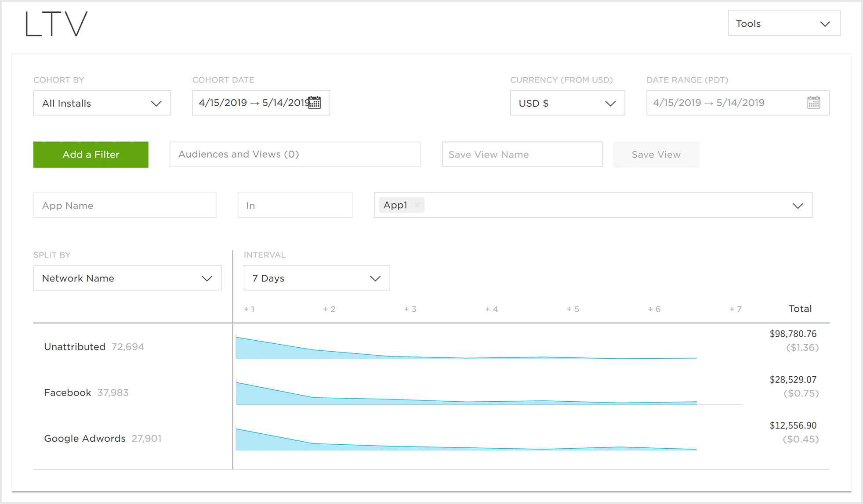This screenshot has height=504, width=863.
Task: Click the Audiences and Views field
Action: point(295,155)
